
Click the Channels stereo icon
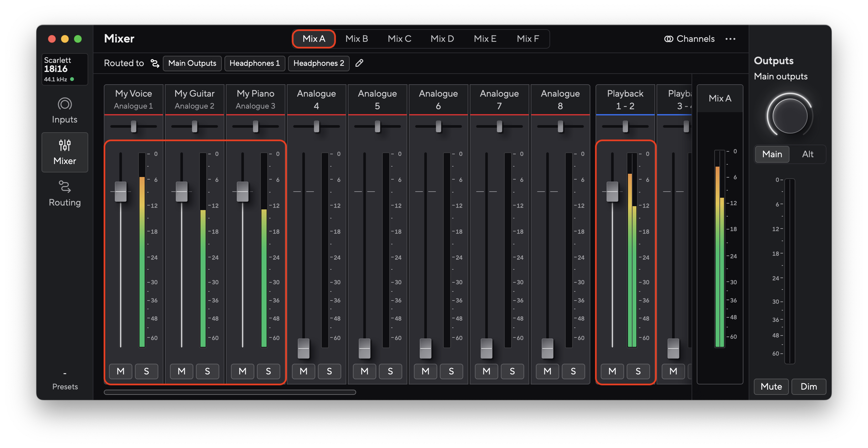[669, 39]
